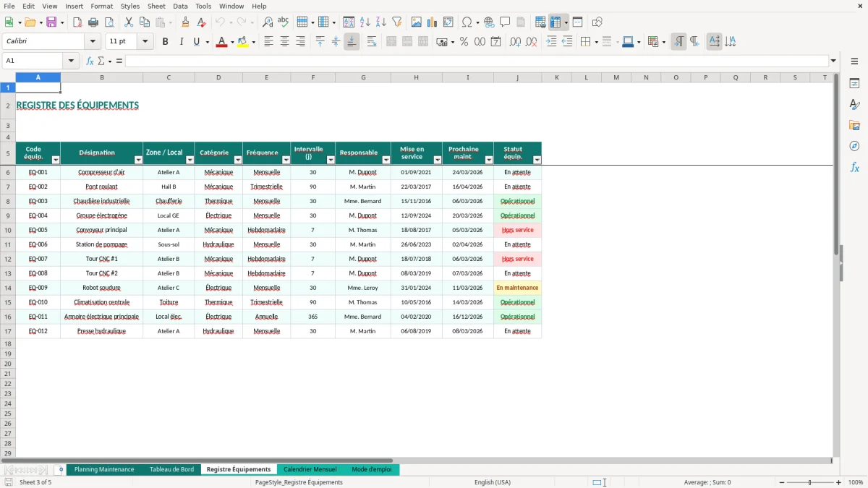Sort ascending with A-Z icon
868x488 pixels.
(x=365, y=22)
